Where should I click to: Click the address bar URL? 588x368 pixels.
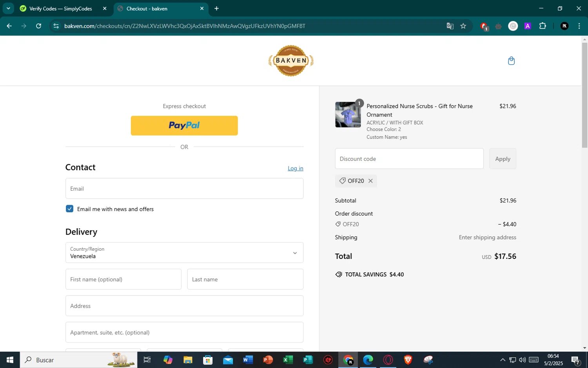coord(185,26)
